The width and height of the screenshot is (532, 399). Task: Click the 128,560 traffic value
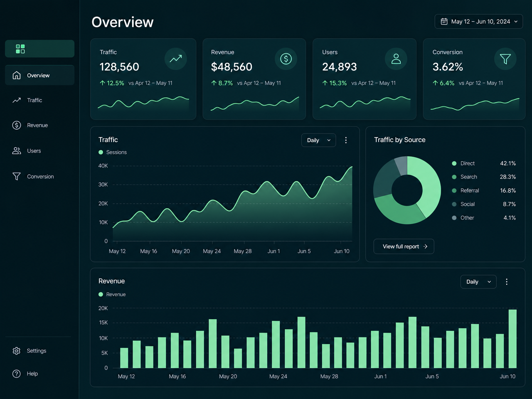(119, 67)
